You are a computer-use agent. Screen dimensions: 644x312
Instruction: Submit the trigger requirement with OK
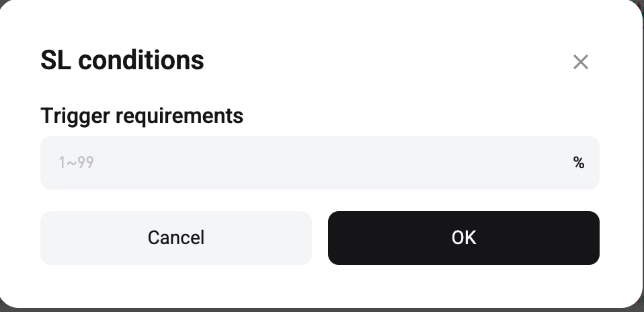pyautogui.click(x=464, y=238)
